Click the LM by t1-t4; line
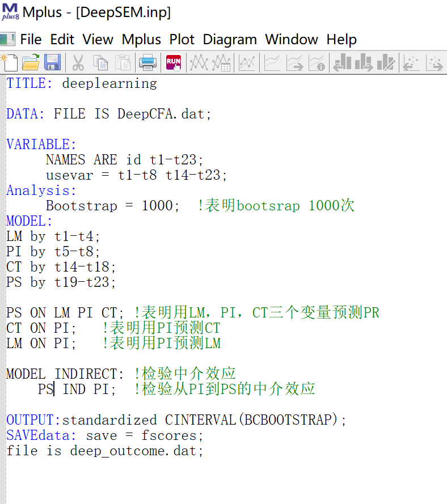 click(x=53, y=236)
